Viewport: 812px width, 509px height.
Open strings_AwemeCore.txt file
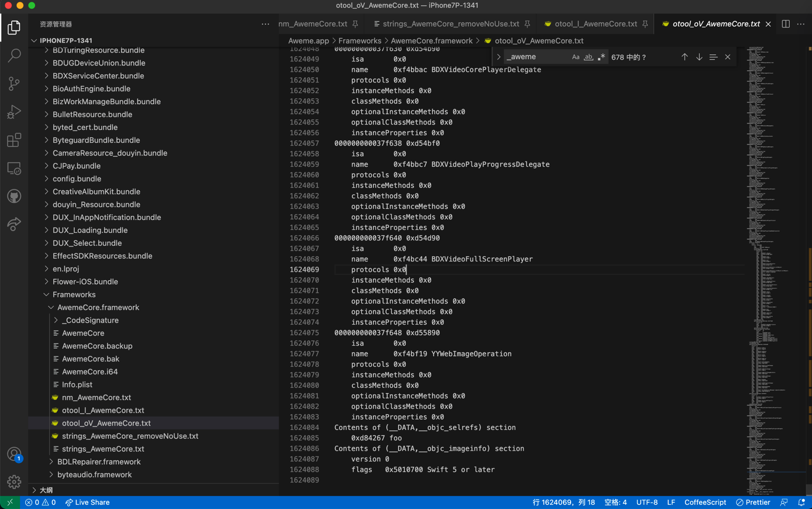click(x=103, y=449)
